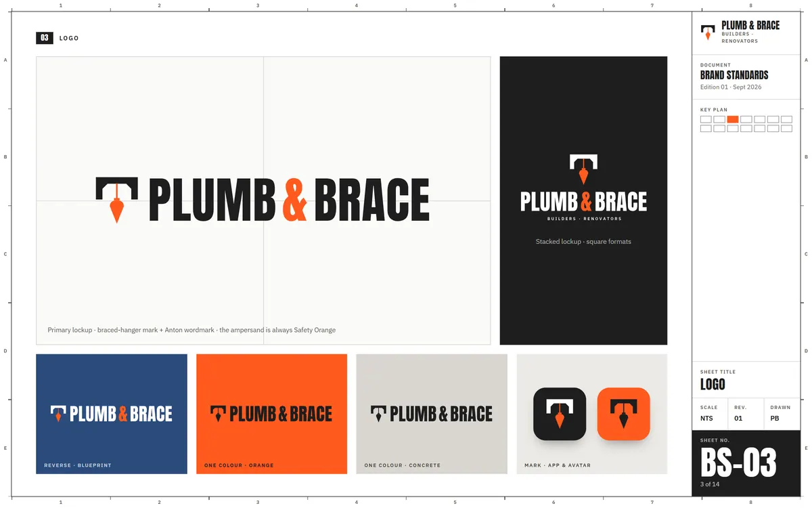This screenshot has height=508, width=812.
Task: Click the 'ONE COLOUR · CONCRETE' label
Action: point(403,465)
